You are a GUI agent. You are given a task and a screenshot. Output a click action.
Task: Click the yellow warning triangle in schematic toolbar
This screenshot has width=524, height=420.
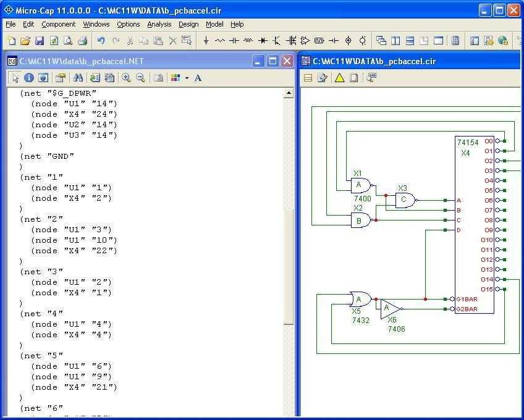click(340, 77)
